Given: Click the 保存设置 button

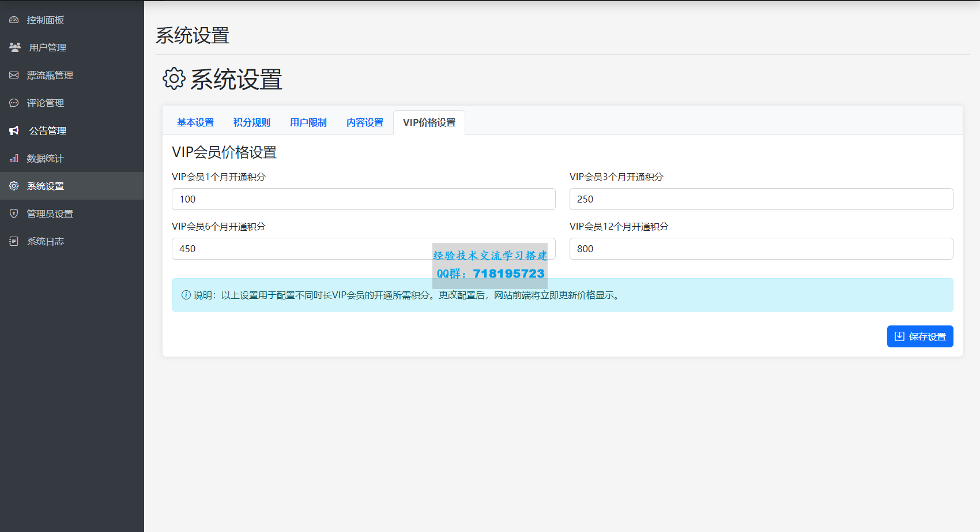Looking at the screenshot, I should coord(920,336).
